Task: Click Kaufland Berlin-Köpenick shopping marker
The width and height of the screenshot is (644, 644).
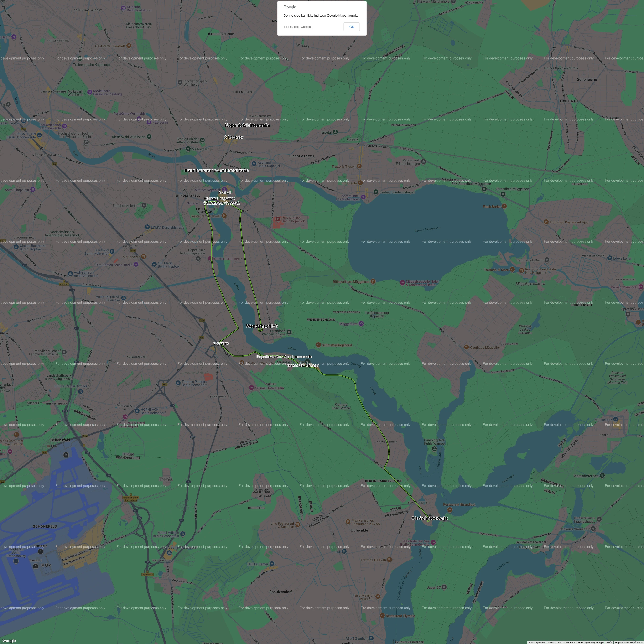Action: pyautogui.click(x=254, y=164)
